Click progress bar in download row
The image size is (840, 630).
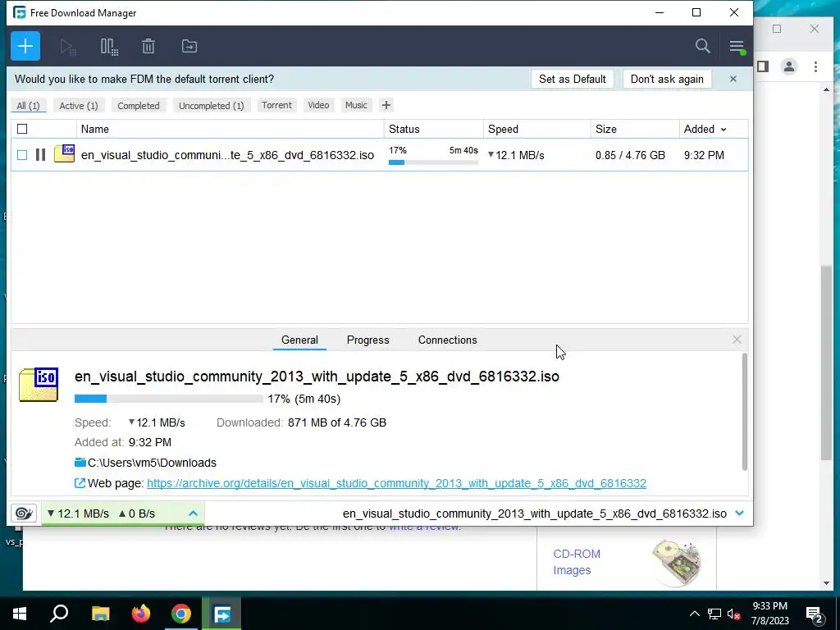(433, 162)
